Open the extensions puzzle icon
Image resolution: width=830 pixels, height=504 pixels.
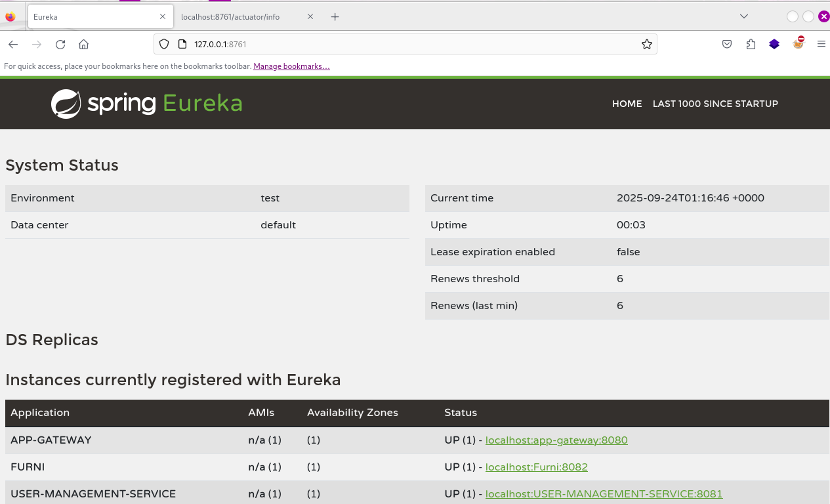(x=751, y=44)
